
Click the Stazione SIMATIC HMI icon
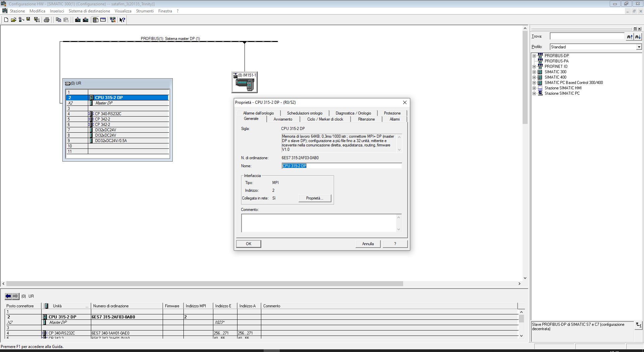point(540,88)
